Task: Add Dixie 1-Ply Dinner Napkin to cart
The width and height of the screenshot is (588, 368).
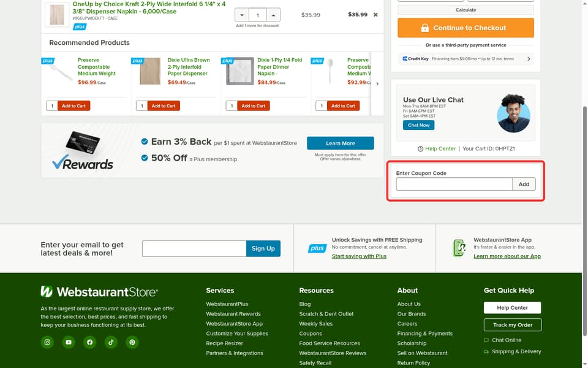Action: pyautogui.click(x=254, y=106)
